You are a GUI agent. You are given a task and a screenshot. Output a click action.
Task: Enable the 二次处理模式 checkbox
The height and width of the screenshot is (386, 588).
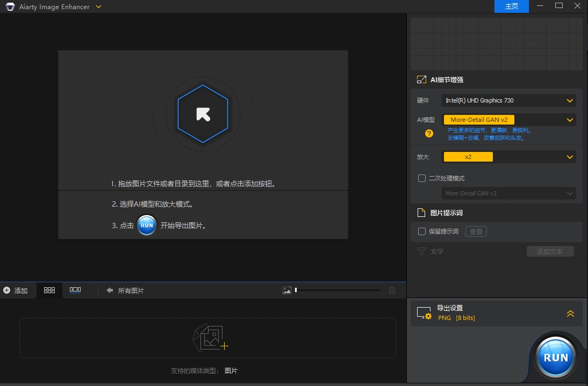tap(422, 178)
